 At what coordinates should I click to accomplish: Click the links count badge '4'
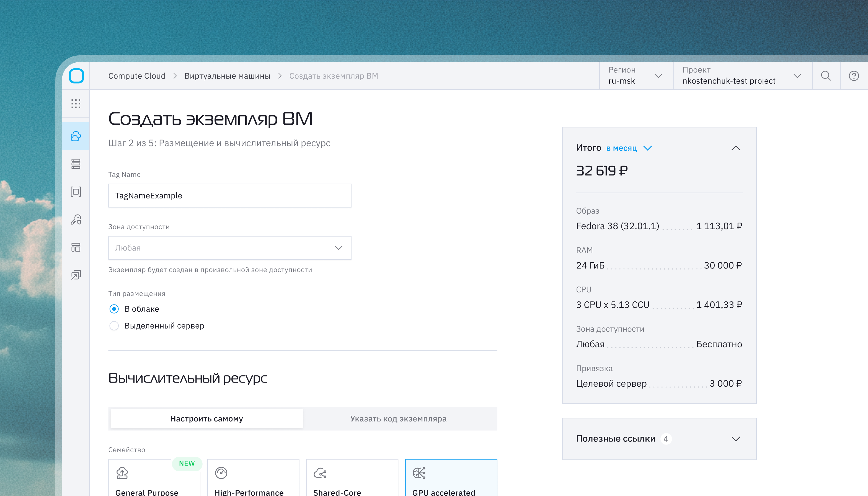click(666, 439)
